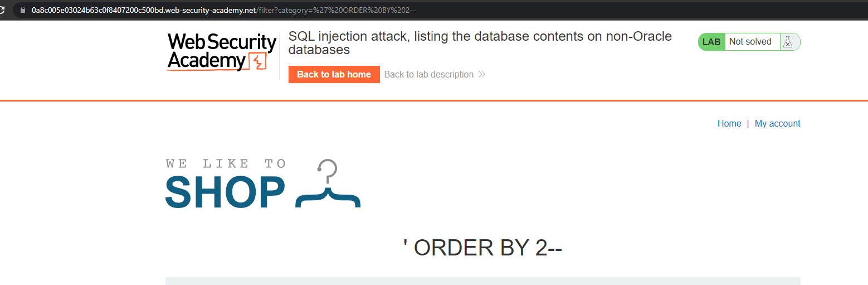The image size is (868, 285).
Task: Open the My account link
Action: pos(777,124)
